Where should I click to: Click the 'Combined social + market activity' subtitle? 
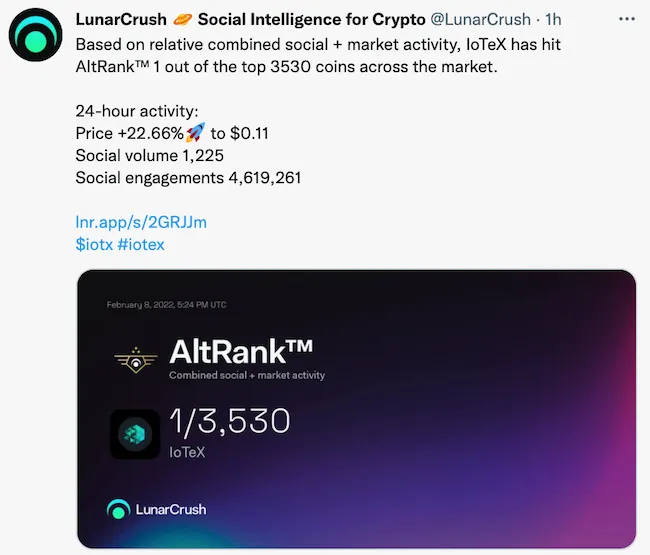pyautogui.click(x=247, y=375)
